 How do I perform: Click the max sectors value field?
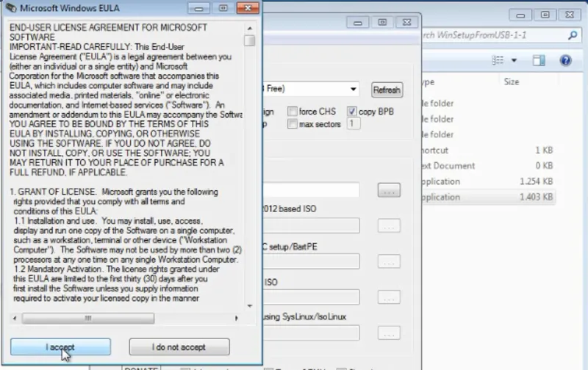354,123
